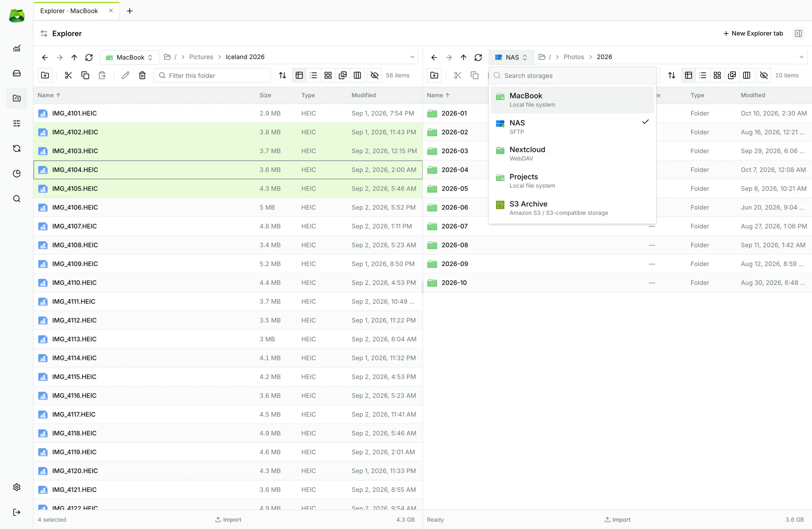
Task: Select Nextcloud WebDAV storage
Action: coord(572,153)
